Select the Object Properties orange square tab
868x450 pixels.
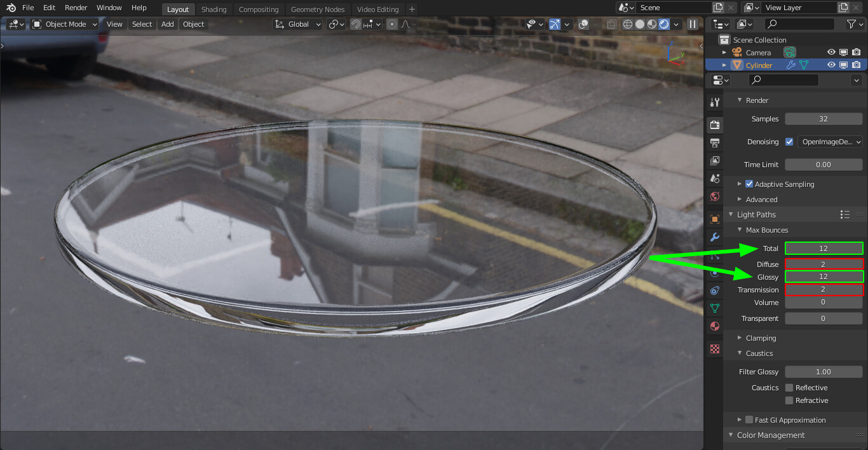tap(714, 219)
